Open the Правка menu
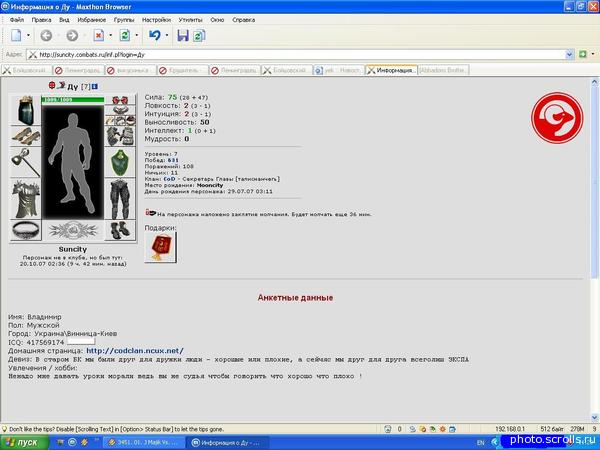The image size is (600, 450). (41, 20)
